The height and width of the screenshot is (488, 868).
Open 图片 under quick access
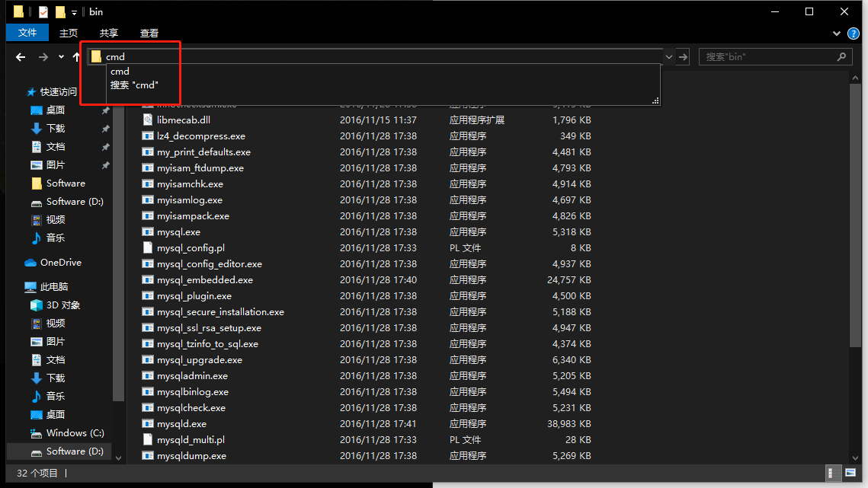click(56, 165)
